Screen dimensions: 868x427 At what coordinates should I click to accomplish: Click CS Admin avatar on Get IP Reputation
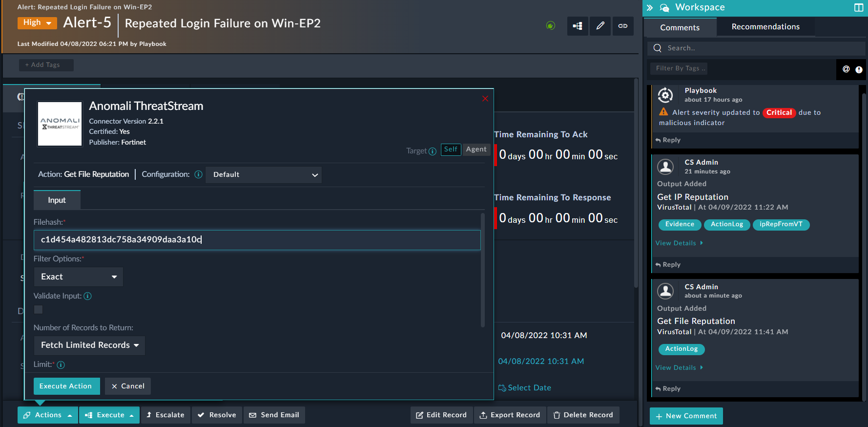(665, 167)
